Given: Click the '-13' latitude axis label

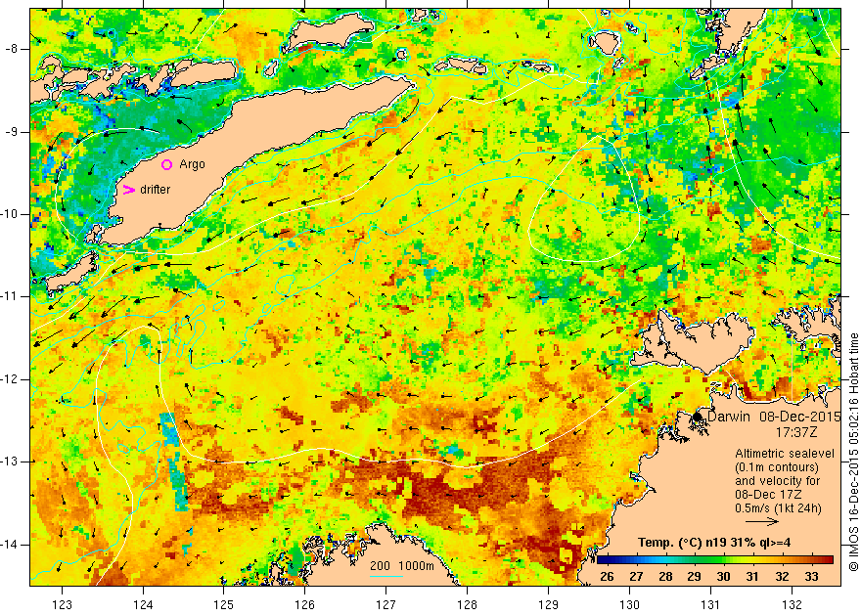Looking at the screenshot, I should pos(10,462).
